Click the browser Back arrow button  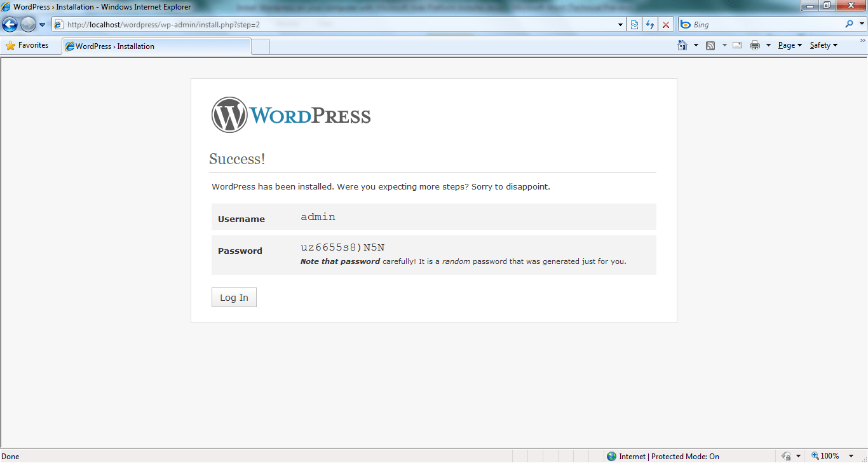(x=10, y=25)
